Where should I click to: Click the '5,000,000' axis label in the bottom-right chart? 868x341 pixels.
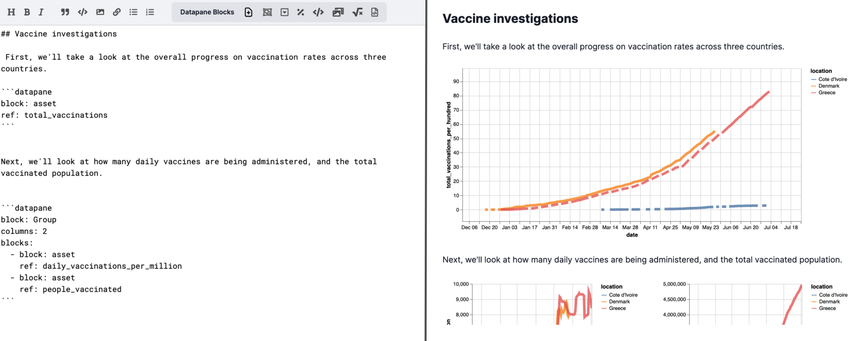pyautogui.click(x=674, y=284)
